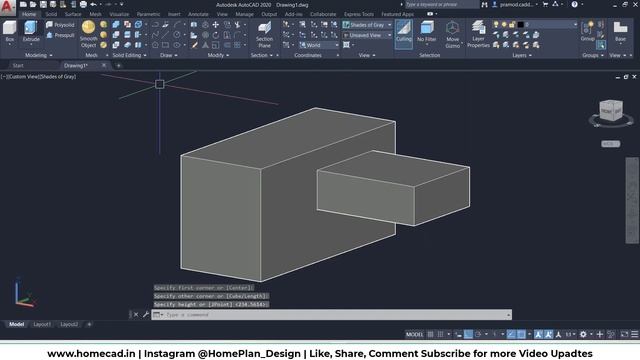This screenshot has width=640, height=360.
Task: Close the Drawing1 file tab
Action: pos(104,65)
